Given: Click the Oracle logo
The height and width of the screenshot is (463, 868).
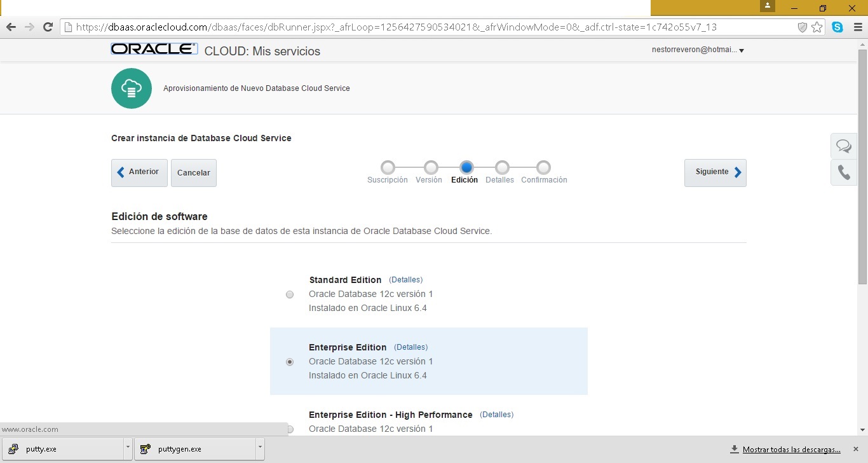Looking at the screenshot, I should (x=154, y=50).
